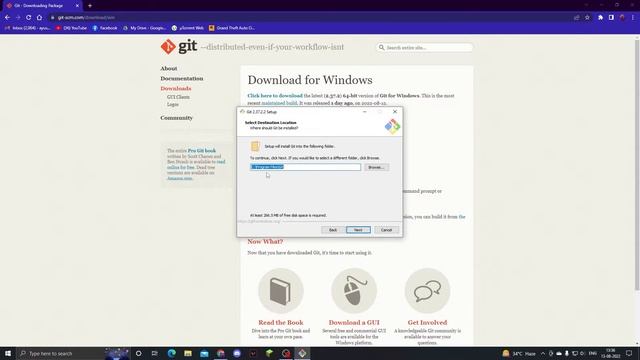Image resolution: width=640 pixels, height=360 pixels.
Task: Open the Download a GUI heading link
Action: pos(354,322)
